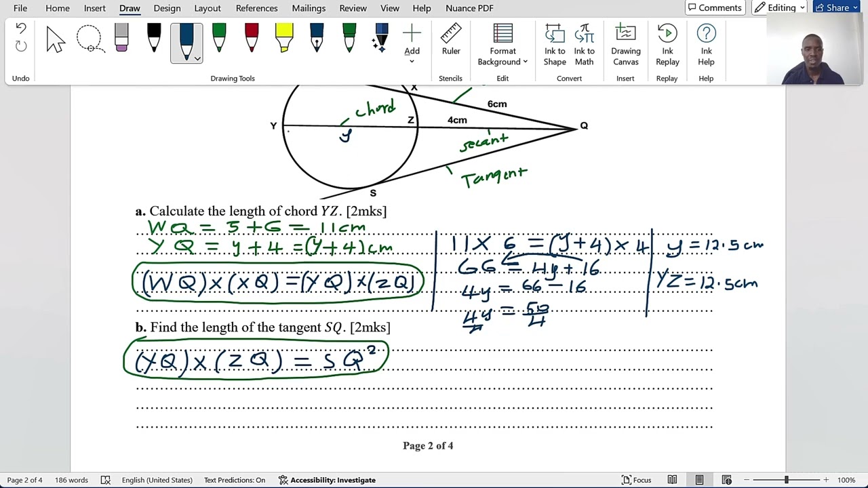Open zoom dialog via 100% level

point(846,480)
